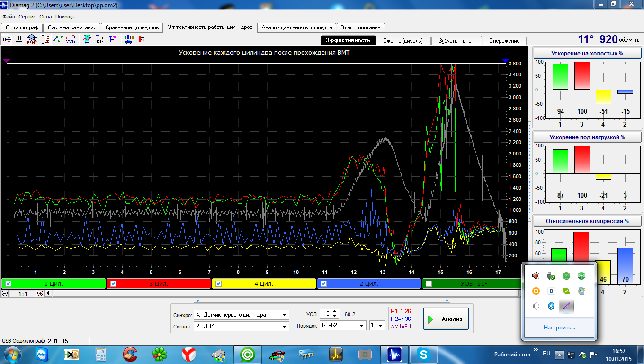Viewport: 644px width, 364px height.
Task: Click the green dotted line graph icon
Action: [58, 39]
